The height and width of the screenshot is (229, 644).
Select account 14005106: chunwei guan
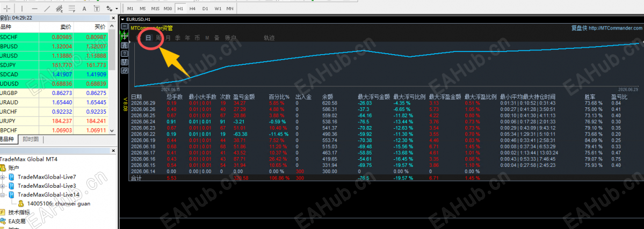53,203
